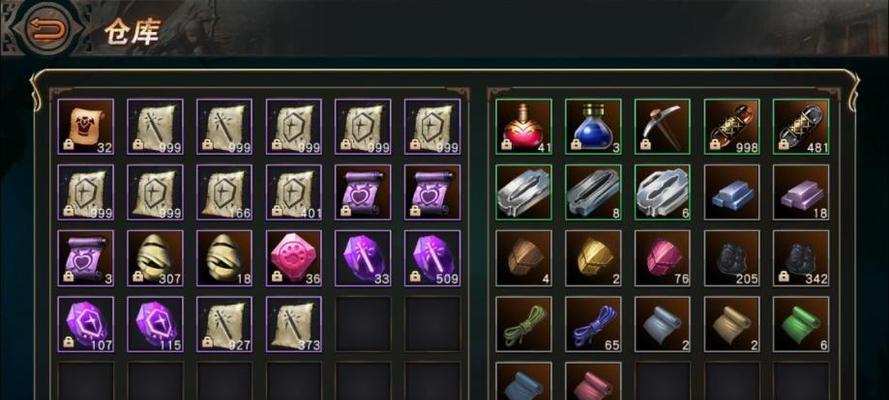Select the blue mana potion with 3
This screenshot has height=400, width=889.
click(x=593, y=126)
